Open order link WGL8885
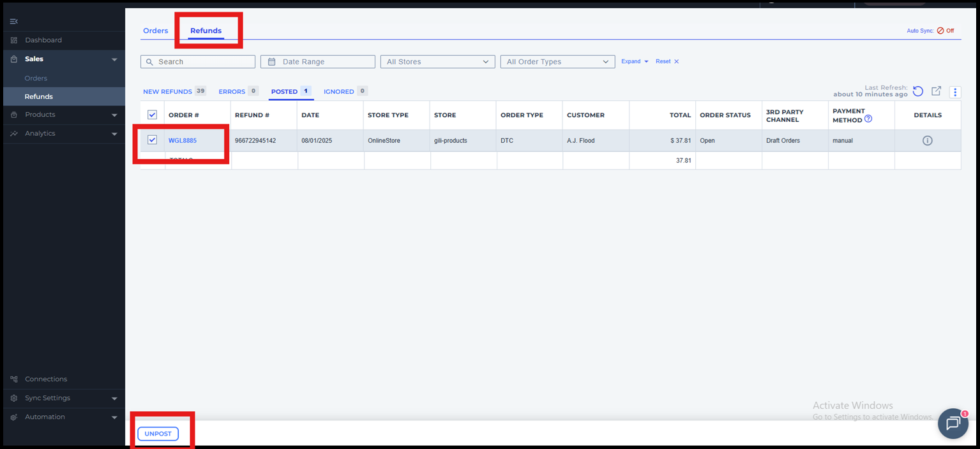This screenshot has height=449, width=980. pyautogui.click(x=183, y=140)
